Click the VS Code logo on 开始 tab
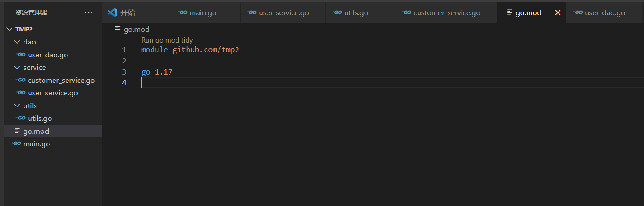644x206 pixels. [x=112, y=12]
